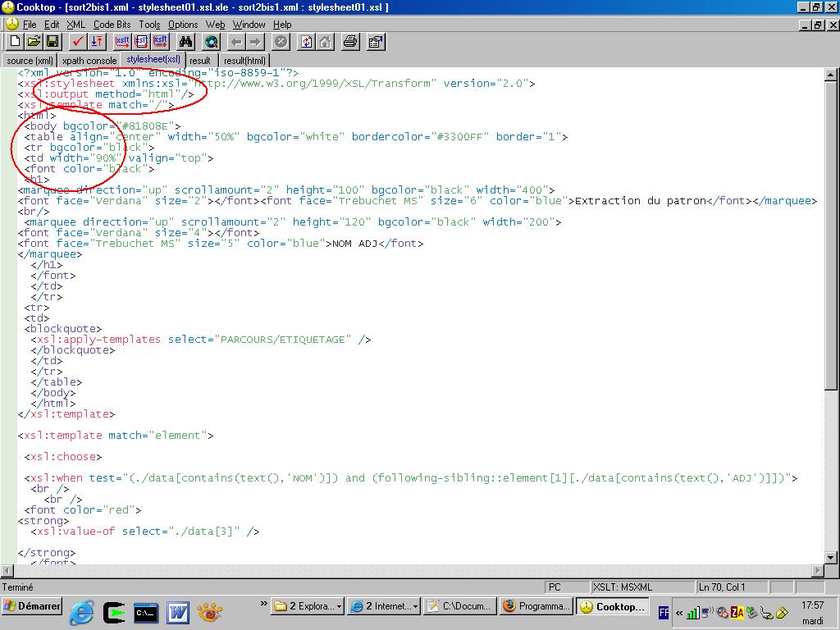Go back with the left arrow icon
The image size is (840, 630).
click(237, 41)
